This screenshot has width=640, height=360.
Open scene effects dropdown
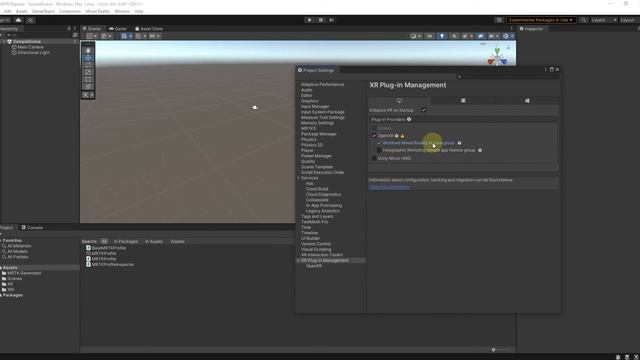click(467, 36)
